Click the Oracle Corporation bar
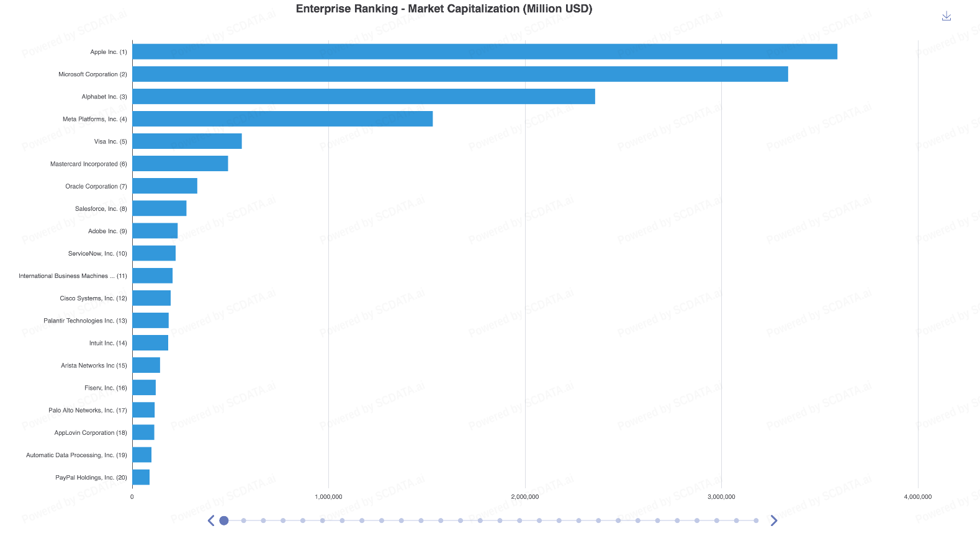Screen dimensions: 980x549 click(x=164, y=186)
